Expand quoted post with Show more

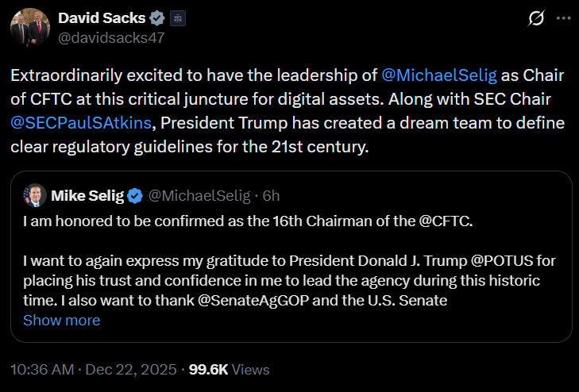point(62,321)
